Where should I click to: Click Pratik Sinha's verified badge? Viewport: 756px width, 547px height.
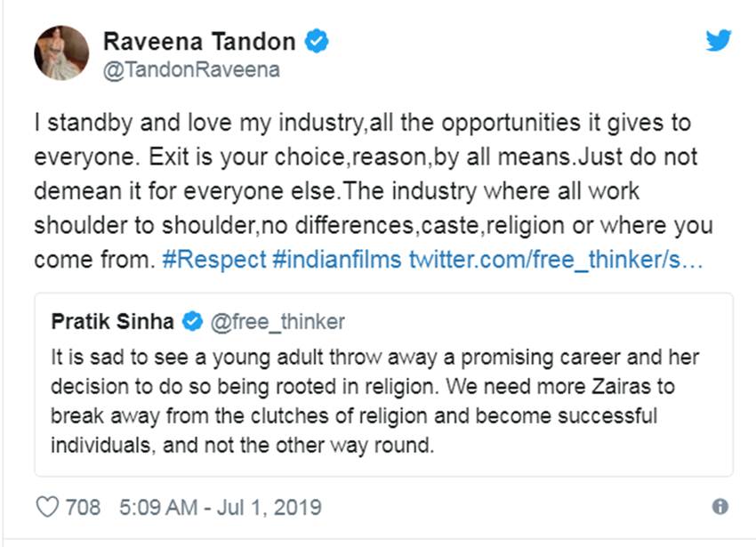(x=190, y=320)
